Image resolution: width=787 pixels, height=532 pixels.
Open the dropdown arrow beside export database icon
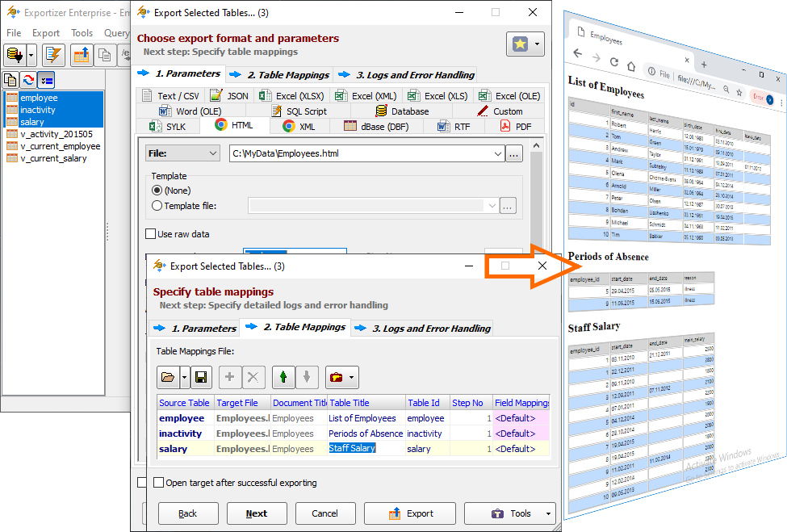[x=31, y=55]
